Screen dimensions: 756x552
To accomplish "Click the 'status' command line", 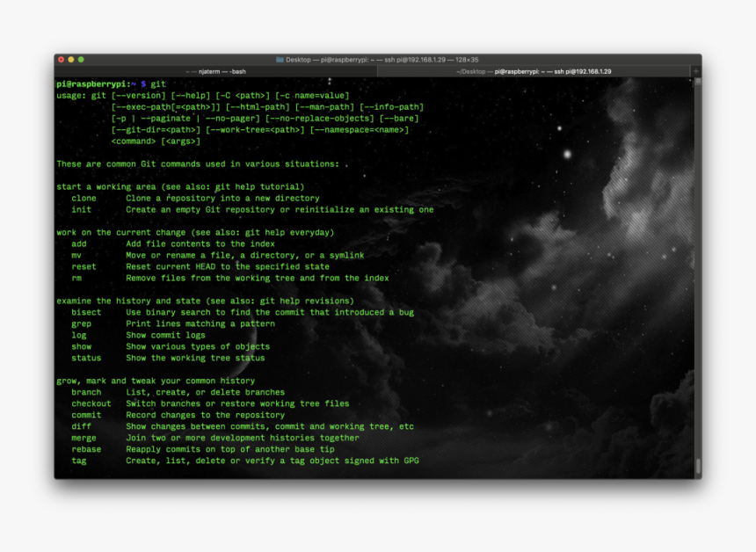I will [86, 358].
